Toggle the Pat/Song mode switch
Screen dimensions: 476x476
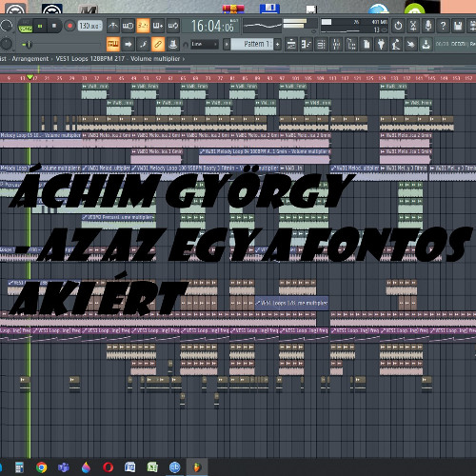point(26,26)
